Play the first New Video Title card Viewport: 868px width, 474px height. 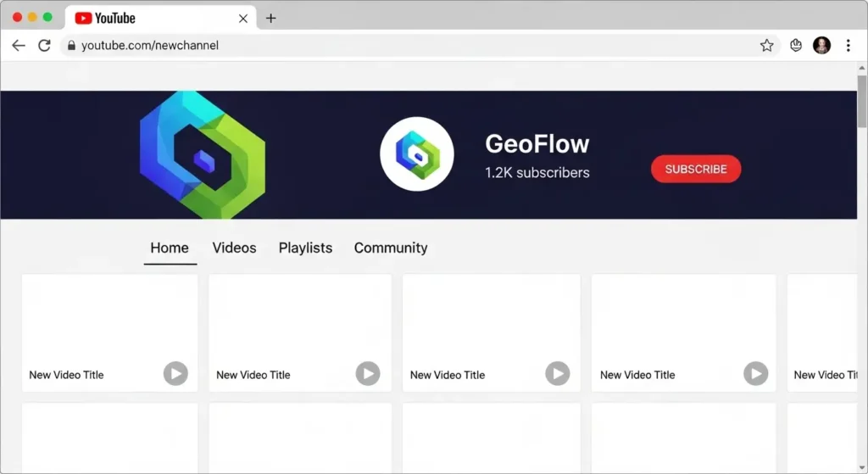pos(175,374)
